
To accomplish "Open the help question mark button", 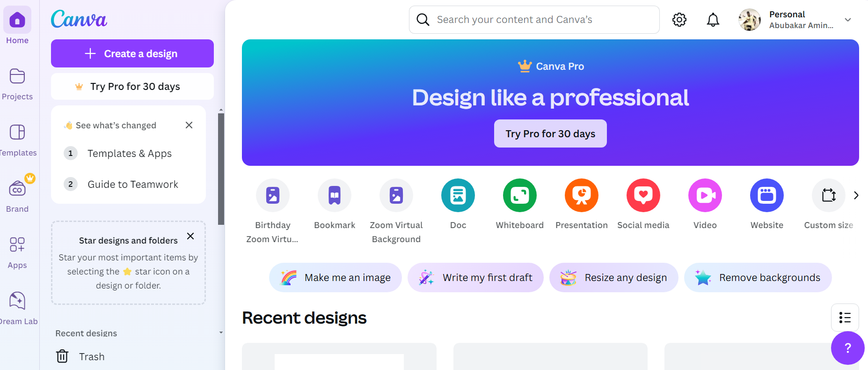I will (x=847, y=348).
